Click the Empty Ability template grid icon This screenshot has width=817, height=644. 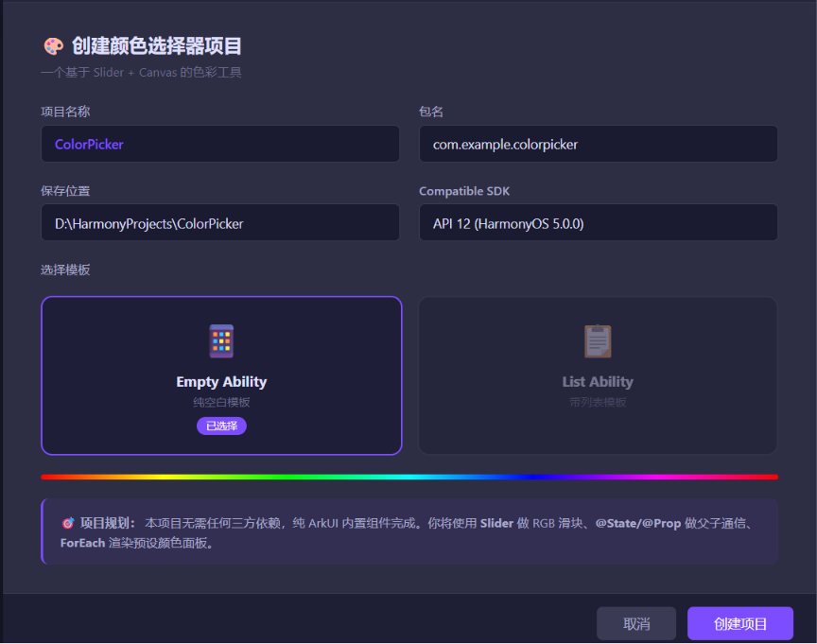[221, 341]
